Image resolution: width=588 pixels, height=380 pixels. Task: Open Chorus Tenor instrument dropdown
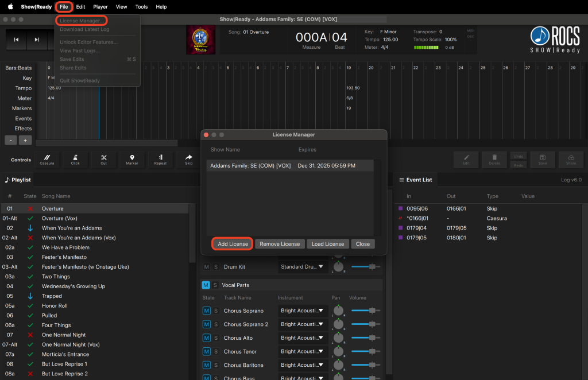click(303, 352)
